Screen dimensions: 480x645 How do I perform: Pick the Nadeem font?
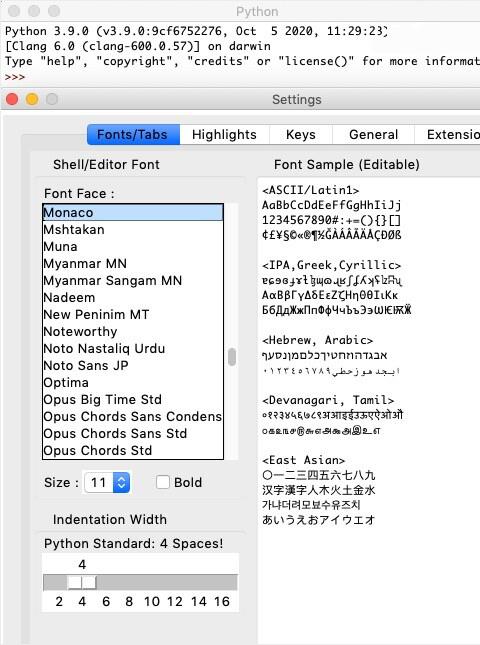pyautogui.click(x=133, y=297)
